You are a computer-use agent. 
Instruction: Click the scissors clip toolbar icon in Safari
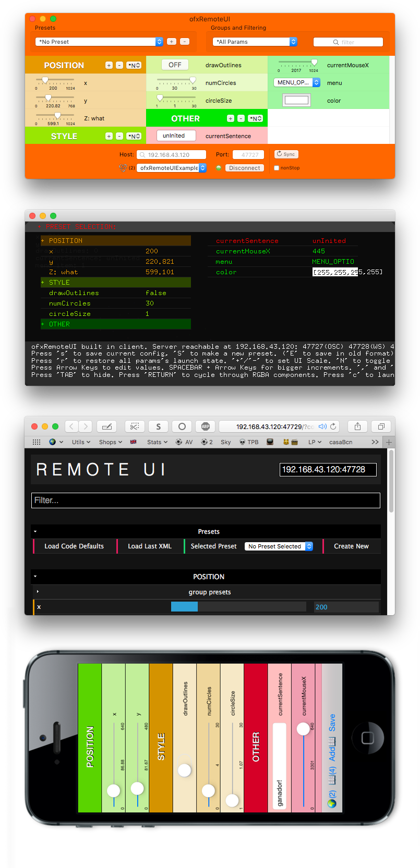click(x=135, y=426)
